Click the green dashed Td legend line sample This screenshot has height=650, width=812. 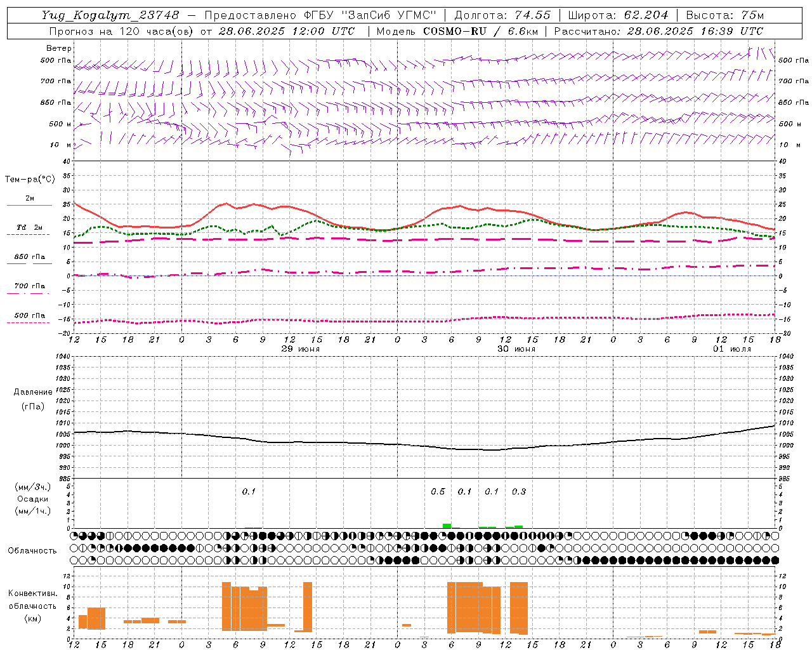pos(29,235)
